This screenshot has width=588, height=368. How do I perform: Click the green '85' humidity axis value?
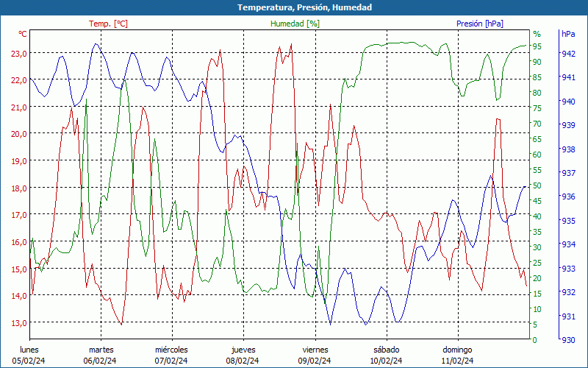click(x=537, y=77)
